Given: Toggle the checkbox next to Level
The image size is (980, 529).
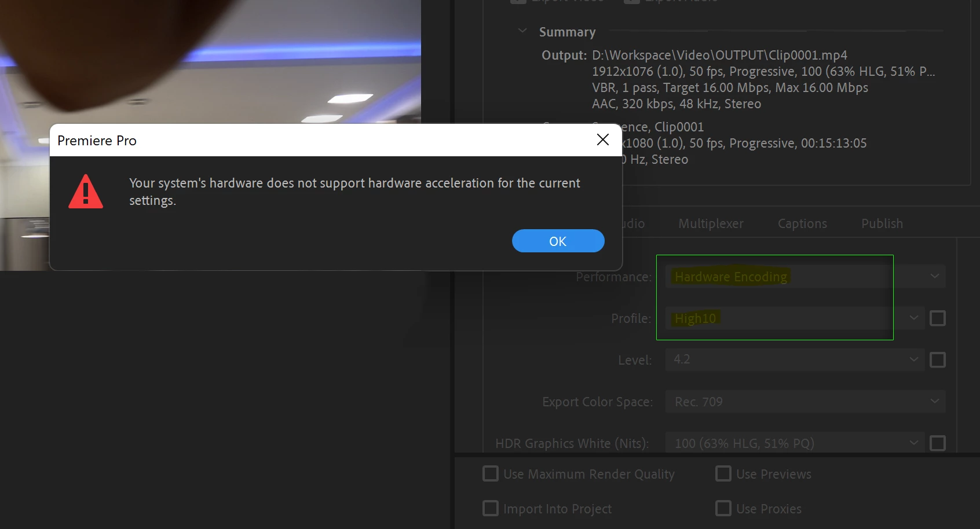Looking at the screenshot, I should 937,360.
